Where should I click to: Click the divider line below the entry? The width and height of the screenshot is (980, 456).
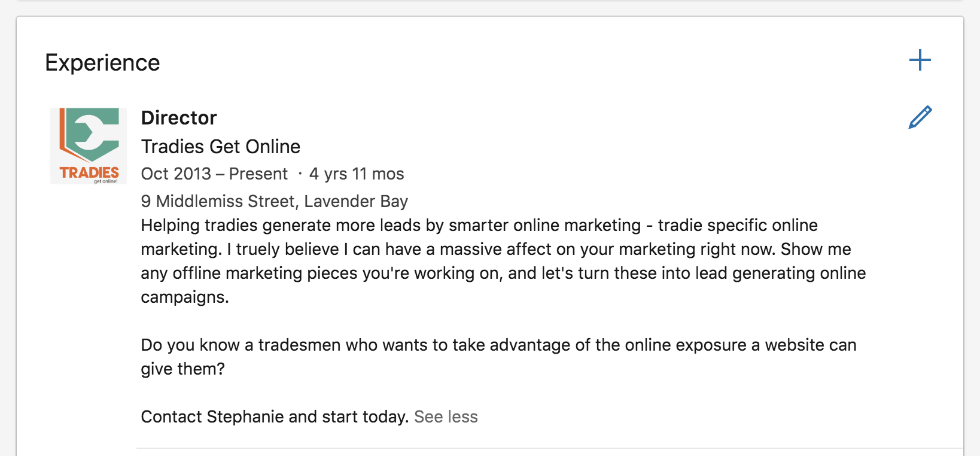coord(550,448)
